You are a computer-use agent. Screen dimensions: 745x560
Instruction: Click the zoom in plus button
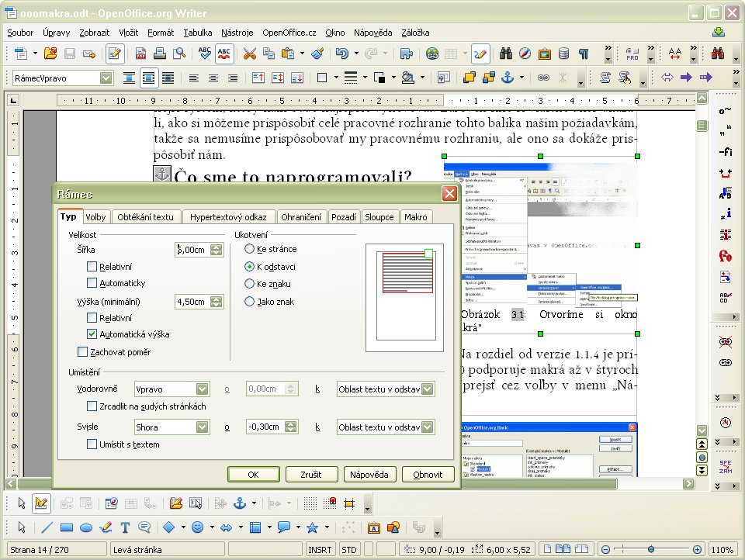coord(697,550)
